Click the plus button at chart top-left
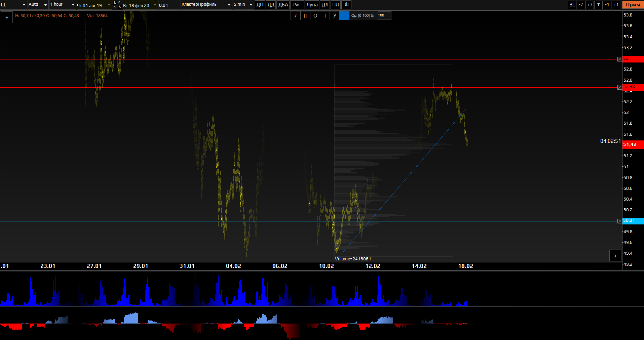 (7, 18)
